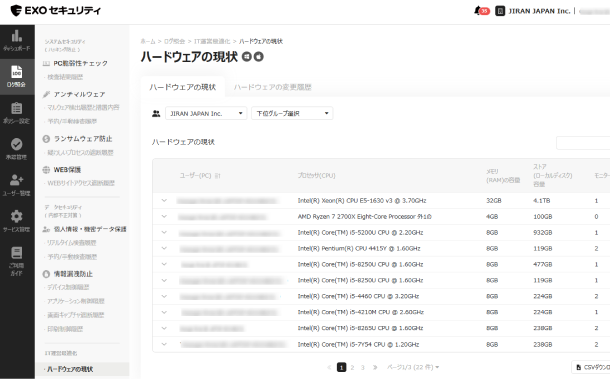Open WEBサイトアクセス遮断履歴 sidebar item
This screenshot has width=610, height=380.
[81, 183]
